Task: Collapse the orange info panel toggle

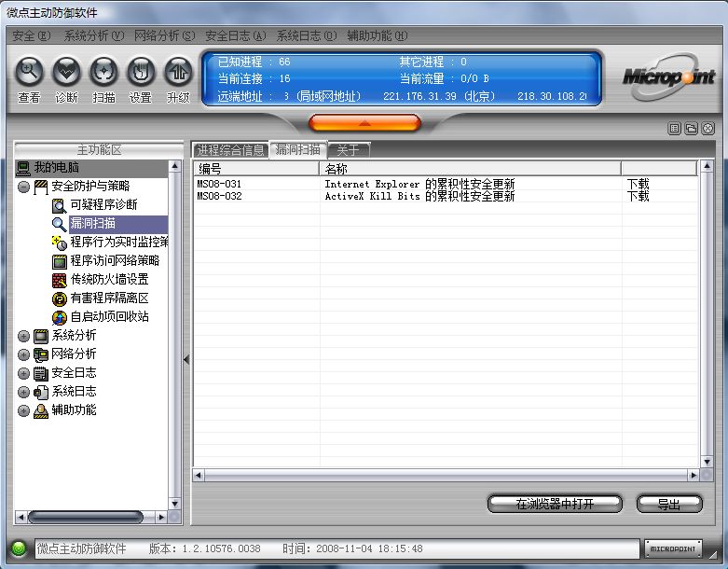Action: tap(364, 123)
